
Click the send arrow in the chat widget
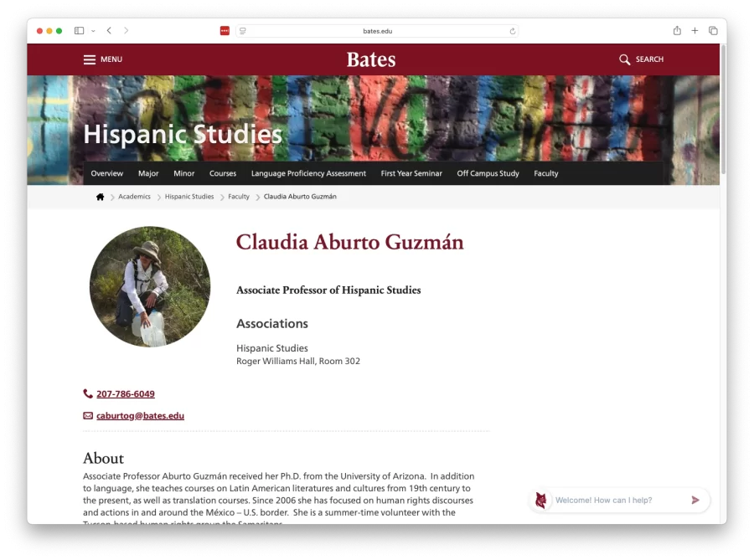695,500
